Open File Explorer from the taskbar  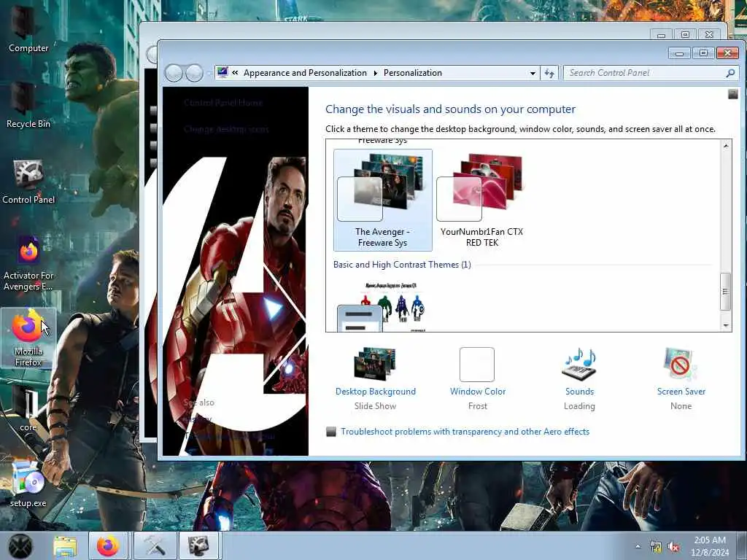pyautogui.click(x=65, y=545)
